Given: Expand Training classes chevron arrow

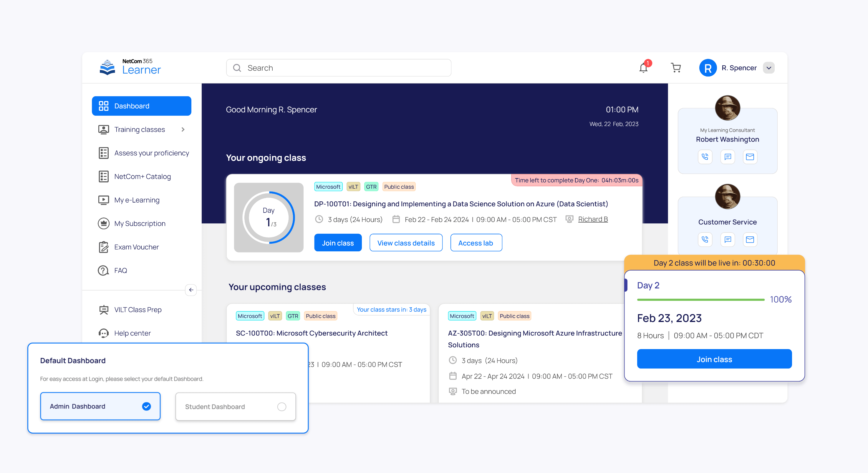Looking at the screenshot, I should 183,130.
